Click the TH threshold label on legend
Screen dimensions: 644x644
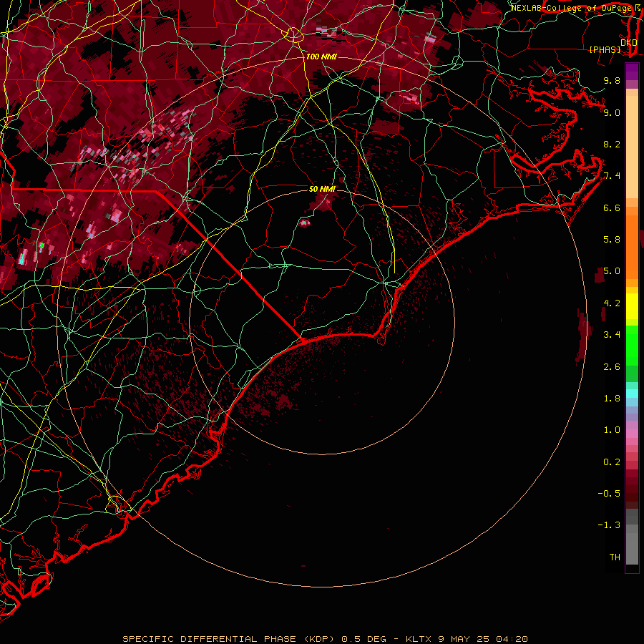[615, 557]
